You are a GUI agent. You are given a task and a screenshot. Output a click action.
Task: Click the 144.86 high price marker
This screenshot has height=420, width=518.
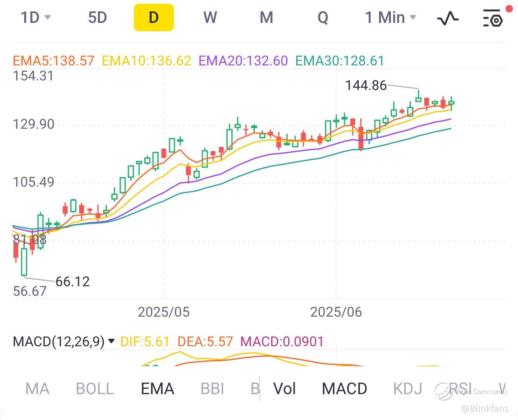tap(366, 85)
